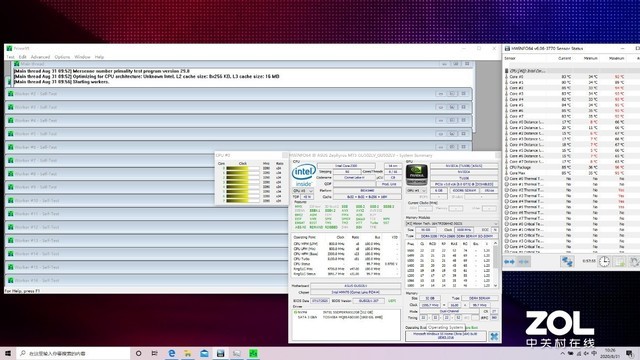Select the Worker #13 Self-Test title bar

pyautogui.click(x=147, y=240)
